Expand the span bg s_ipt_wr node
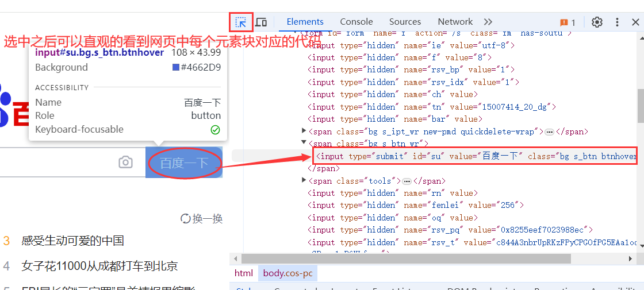Screen dimensions: 644x290 304,131
